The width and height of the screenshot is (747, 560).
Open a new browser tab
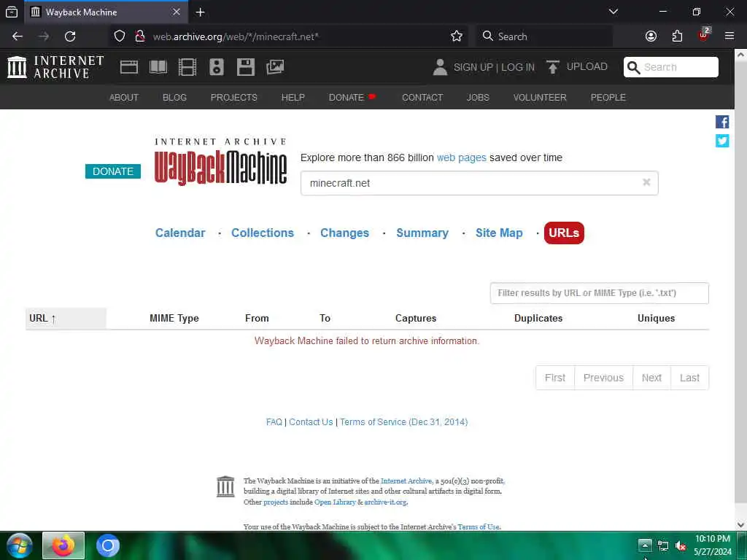point(200,12)
